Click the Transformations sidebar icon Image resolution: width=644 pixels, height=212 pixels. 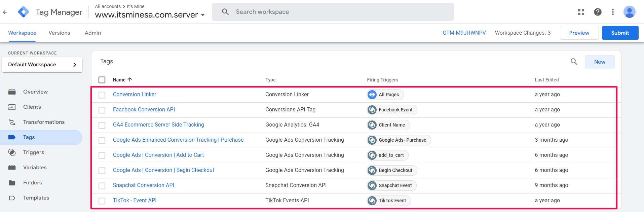(12, 122)
